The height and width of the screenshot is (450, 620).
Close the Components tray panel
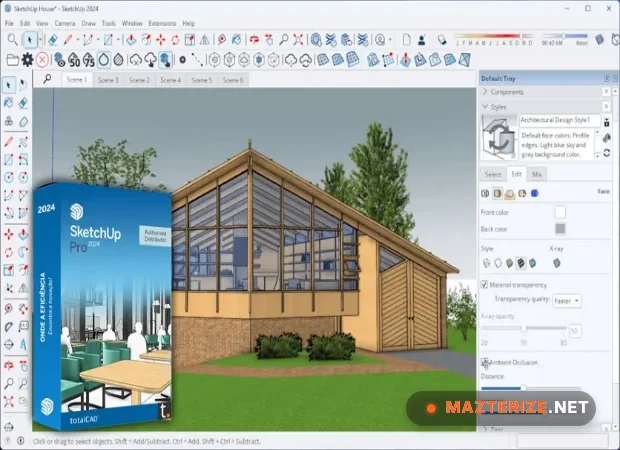[606, 92]
